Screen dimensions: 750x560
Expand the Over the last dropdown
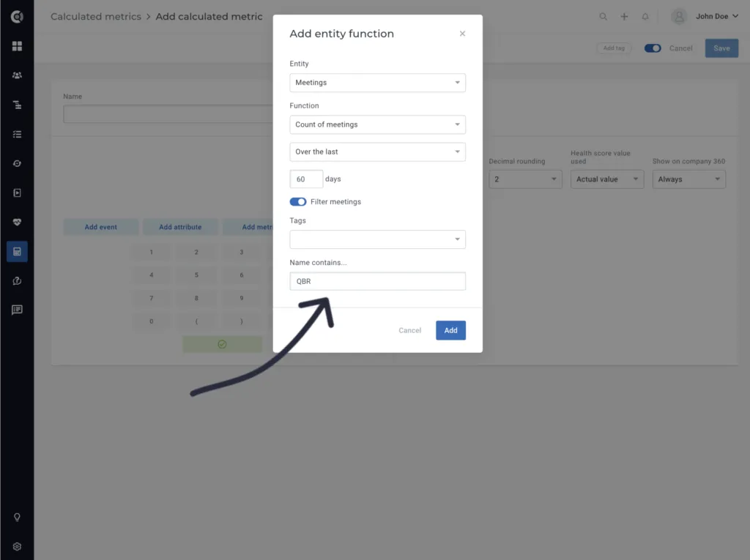pyautogui.click(x=377, y=152)
